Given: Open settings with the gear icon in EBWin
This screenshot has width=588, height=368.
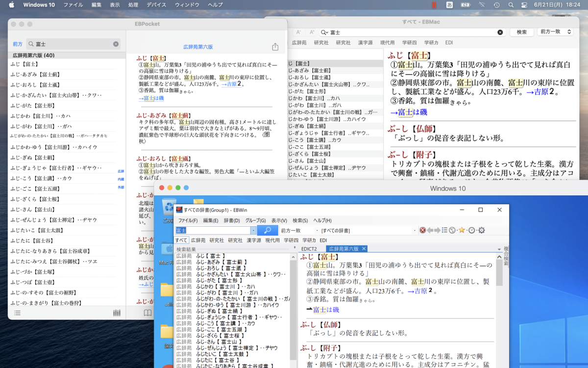Looking at the screenshot, I should point(482,230).
